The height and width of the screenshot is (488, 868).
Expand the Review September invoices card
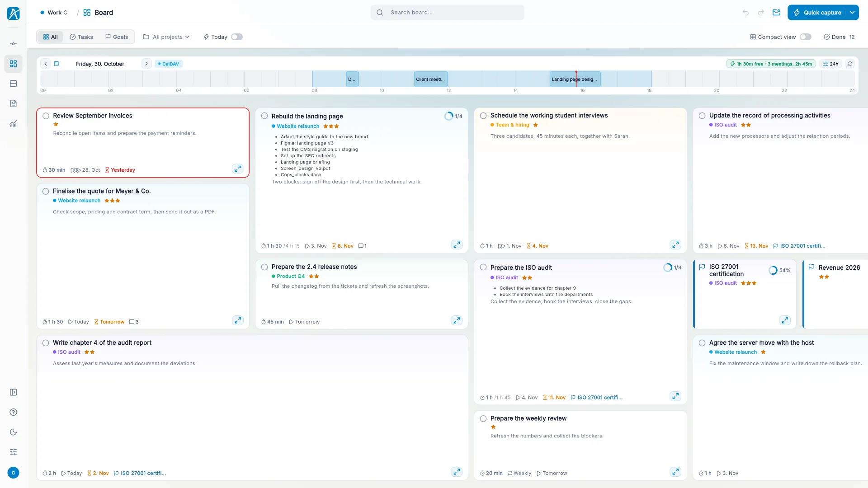pos(237,169)
